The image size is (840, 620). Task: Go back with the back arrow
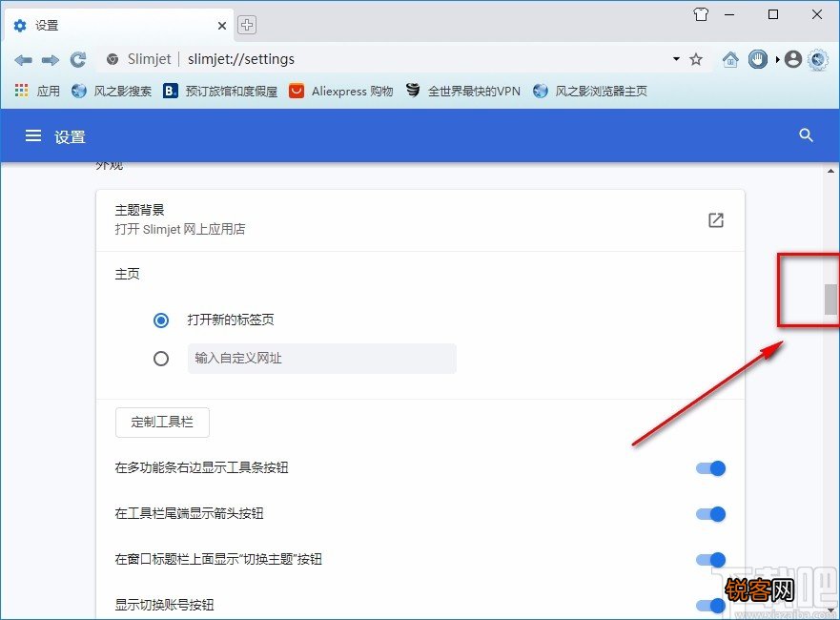point(23,60)
